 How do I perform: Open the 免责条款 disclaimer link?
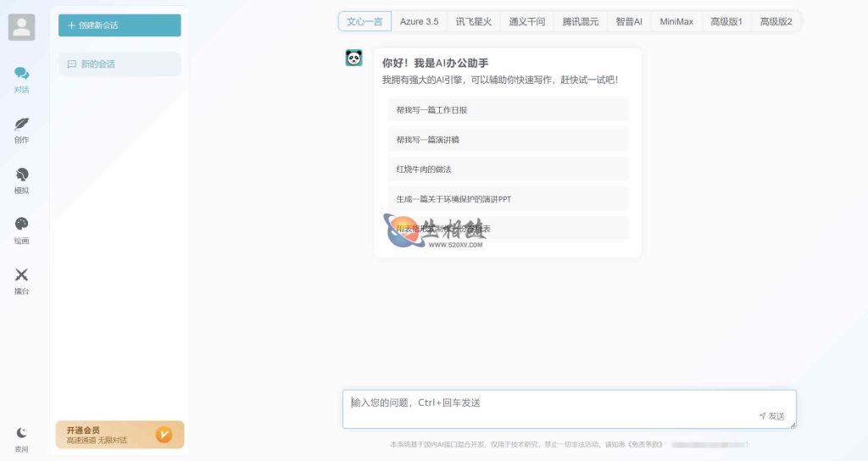click(x=645, y=444)
